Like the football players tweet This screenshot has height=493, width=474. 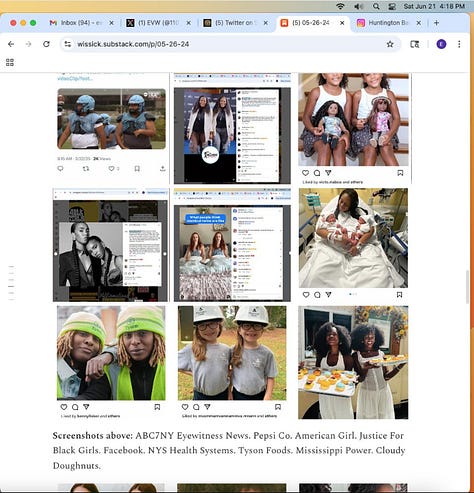pos(111,169)
